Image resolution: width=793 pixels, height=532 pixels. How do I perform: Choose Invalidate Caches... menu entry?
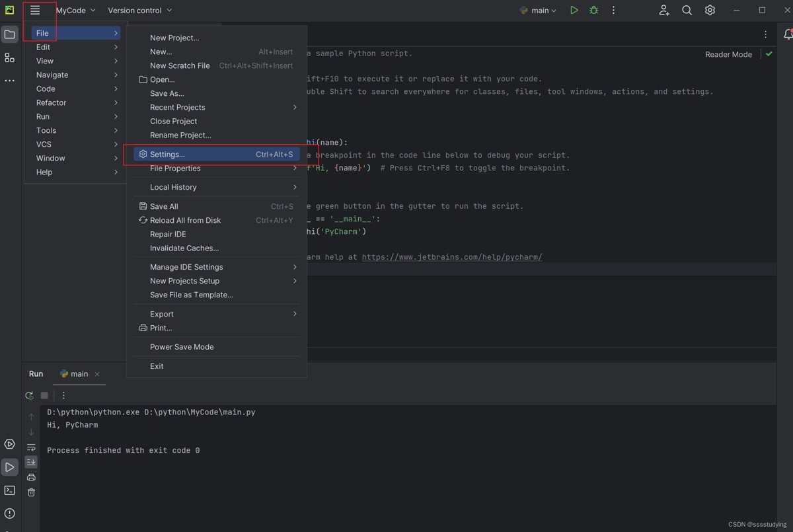click(x=184, y=248)
